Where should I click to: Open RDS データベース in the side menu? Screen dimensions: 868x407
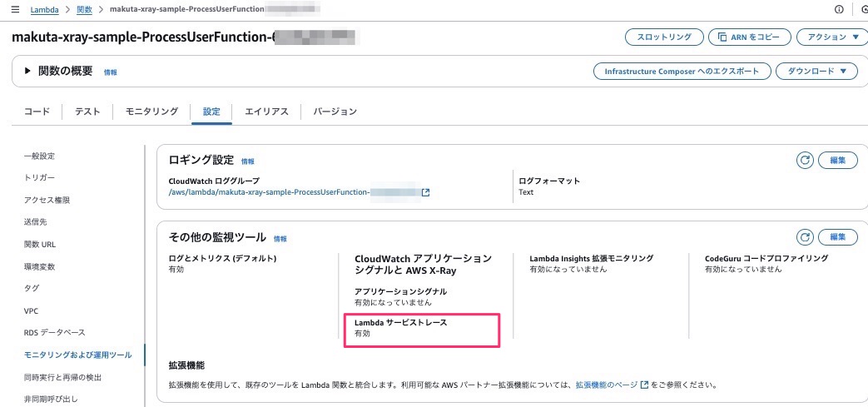(x=55, y=333)
